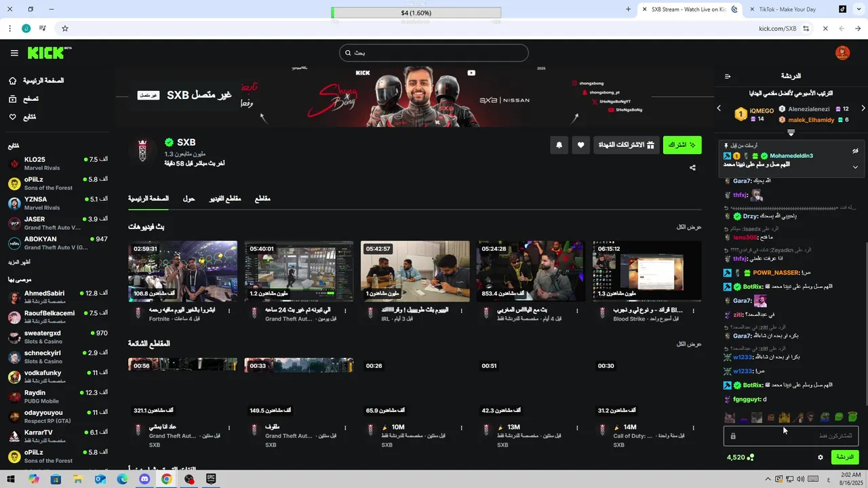
Task: Click the SXB channel avatar
Action: point(142,150)
